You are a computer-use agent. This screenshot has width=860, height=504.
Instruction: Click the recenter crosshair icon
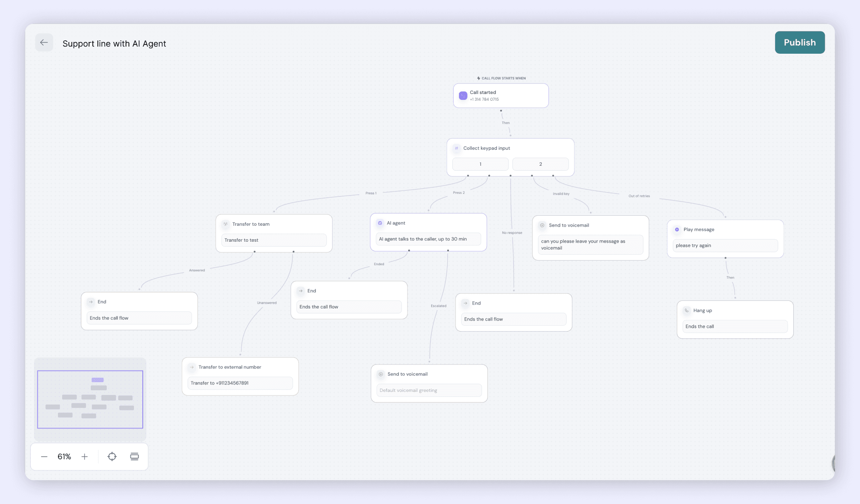[112, 457]
